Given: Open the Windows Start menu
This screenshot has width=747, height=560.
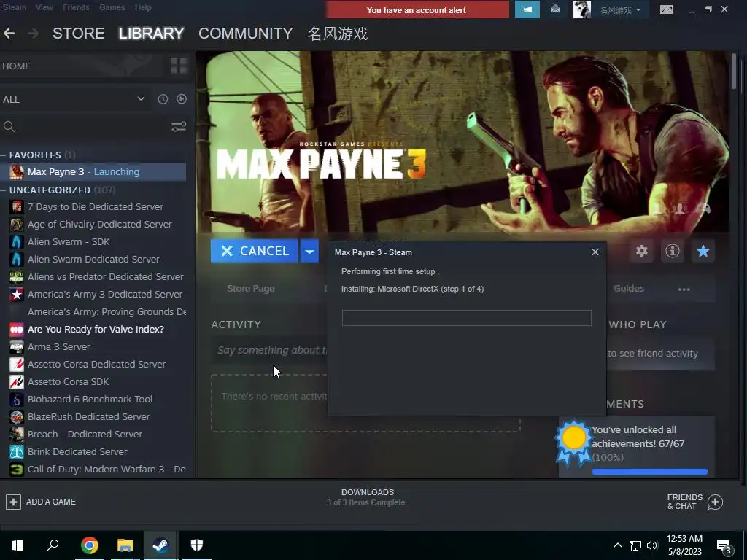Looking at the screenshot, I should click(x=18, y=545).
